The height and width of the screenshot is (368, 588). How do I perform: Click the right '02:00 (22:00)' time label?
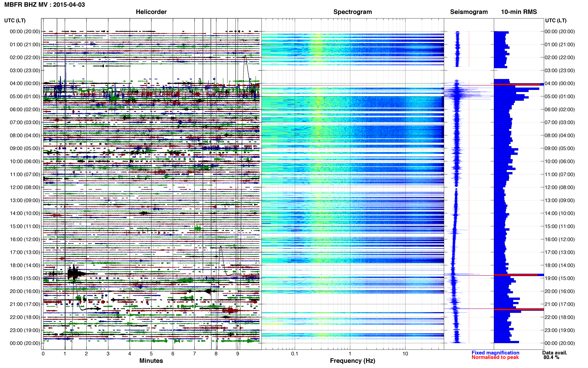pos(560,57)
